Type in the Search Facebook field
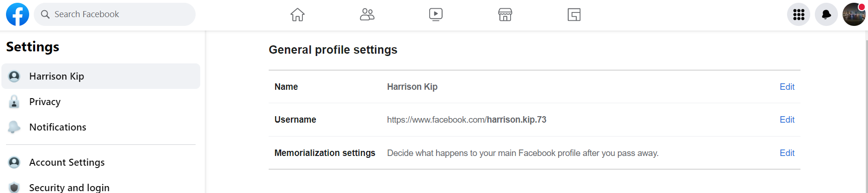Screen dimensions: 868x193 click(x=120, y=14)
